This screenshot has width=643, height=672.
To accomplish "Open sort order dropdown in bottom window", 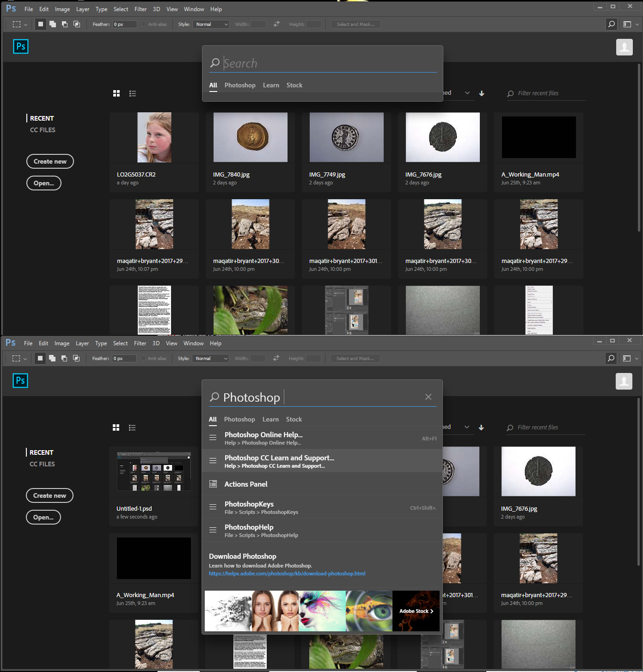I will (x=467, y=427).
